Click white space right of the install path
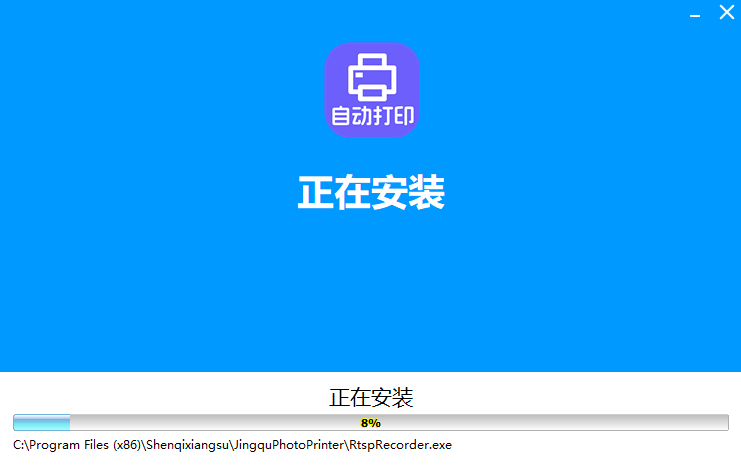This screenshot has width=741, height=466. point(600,445)
